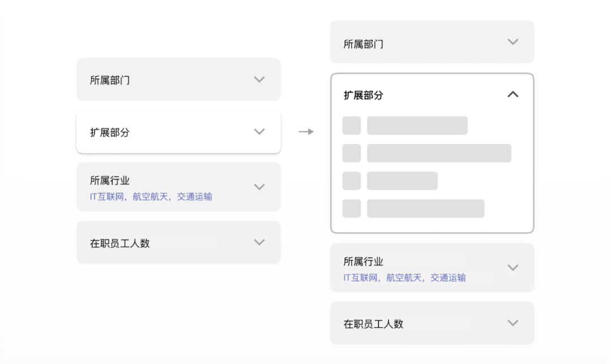This screenshot has height=364, width=611.
Task: Open the 所属行业 dropdown chevron in the left list
Action: 259,187
